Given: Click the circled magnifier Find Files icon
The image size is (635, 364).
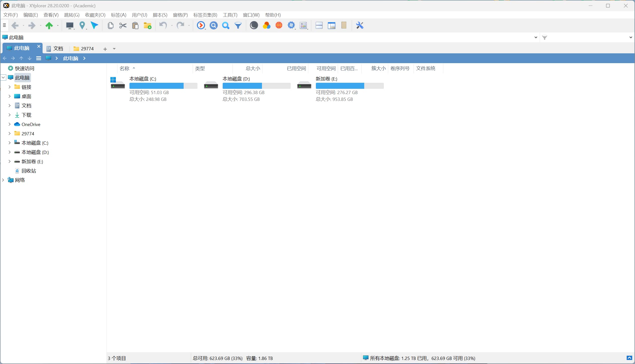Looking at the screenshot, I should point(214,25).
